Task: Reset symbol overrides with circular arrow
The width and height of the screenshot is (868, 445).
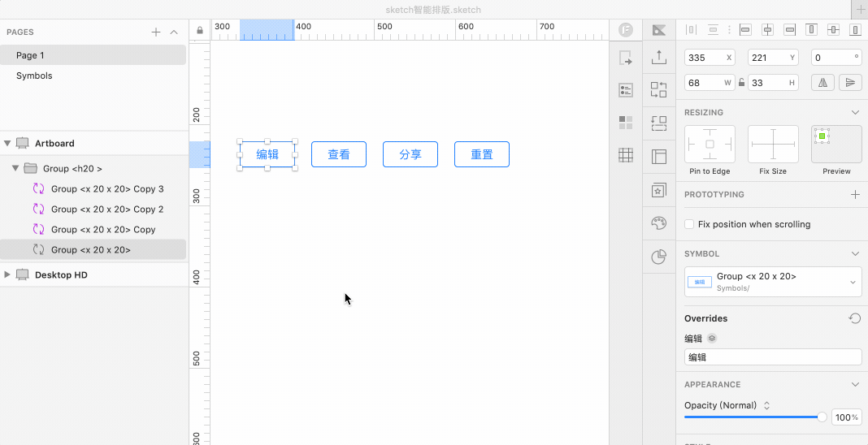Action: click(x=855, y=318)
